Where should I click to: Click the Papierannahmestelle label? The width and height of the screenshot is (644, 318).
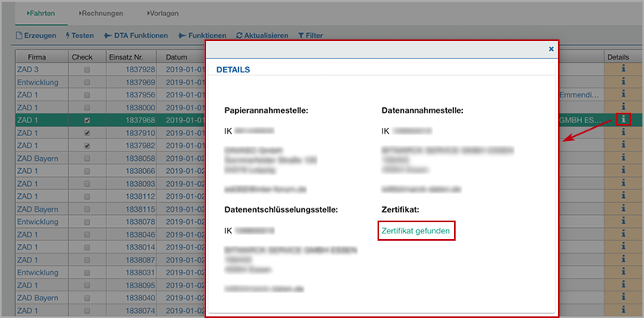(266, 110)
